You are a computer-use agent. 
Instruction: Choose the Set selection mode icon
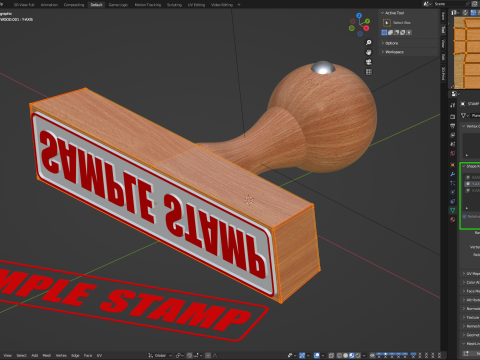384,32
